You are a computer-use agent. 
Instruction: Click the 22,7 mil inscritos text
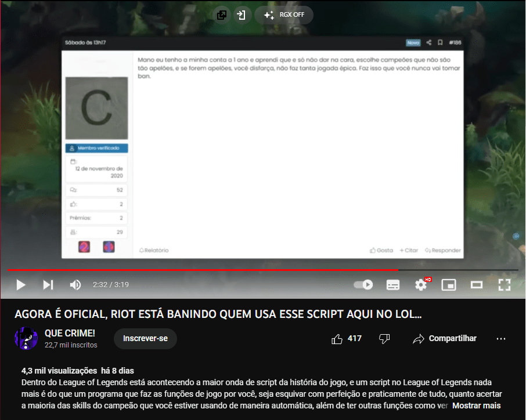71,345
